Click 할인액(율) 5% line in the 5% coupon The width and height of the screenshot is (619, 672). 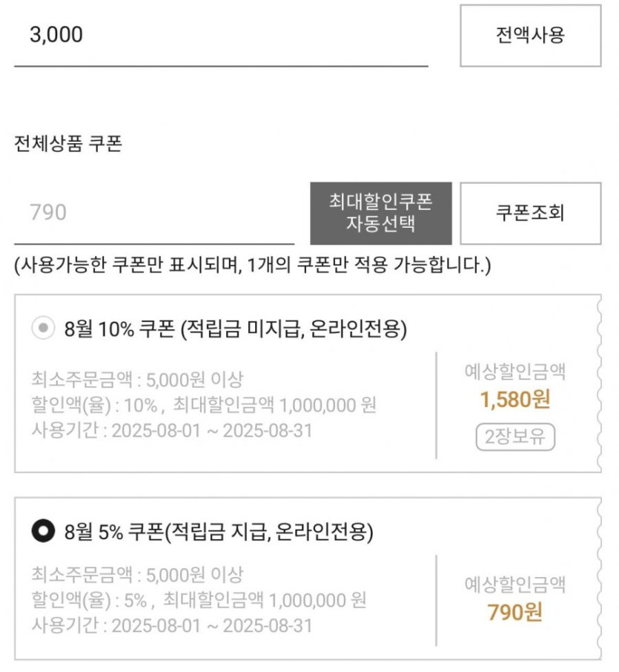(x=199, y=599)
